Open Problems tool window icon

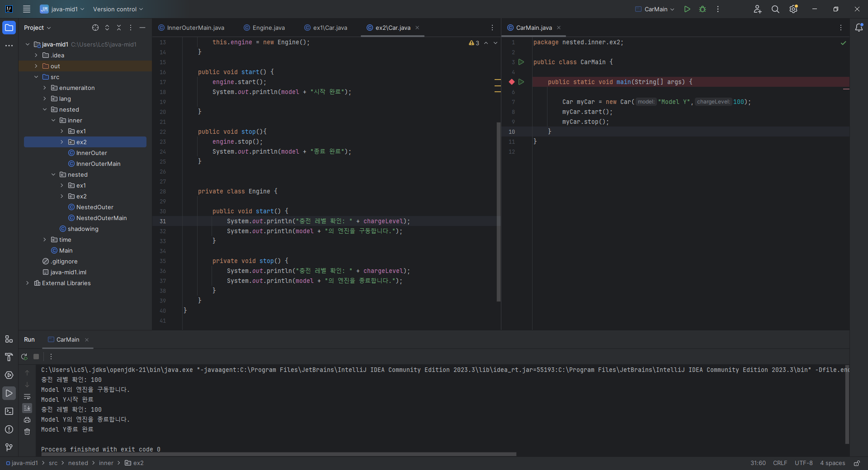pos(9,429)
